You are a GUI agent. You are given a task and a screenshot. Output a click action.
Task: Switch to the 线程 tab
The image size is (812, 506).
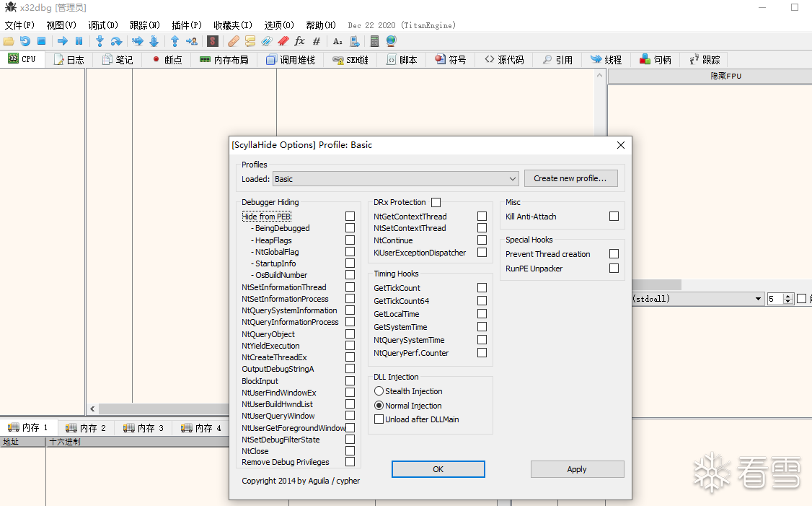[x=606, y=60]
